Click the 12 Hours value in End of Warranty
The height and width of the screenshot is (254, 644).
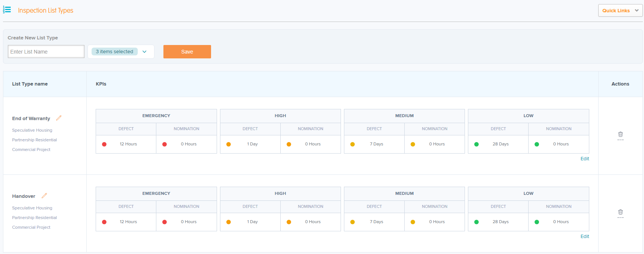tap(128, 144)
